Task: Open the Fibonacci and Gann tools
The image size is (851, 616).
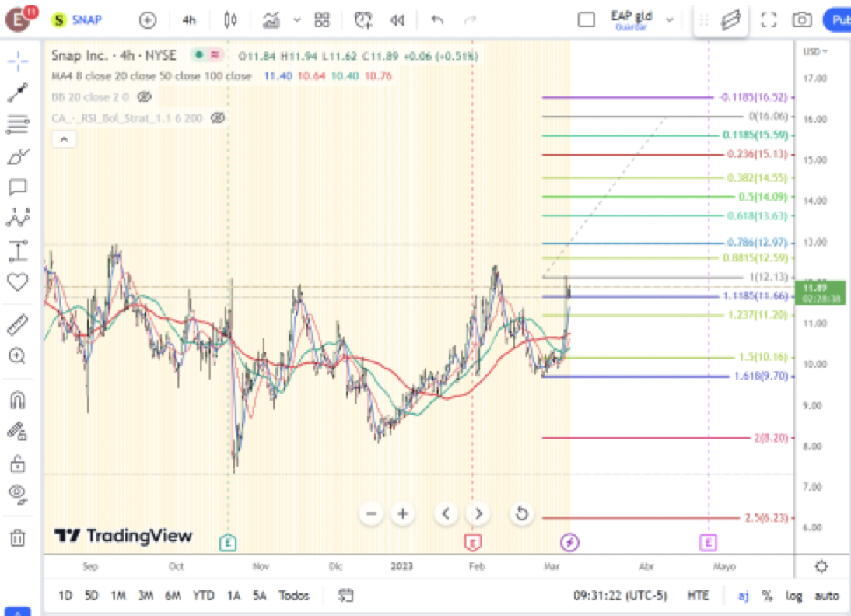Action: point(18,124)
